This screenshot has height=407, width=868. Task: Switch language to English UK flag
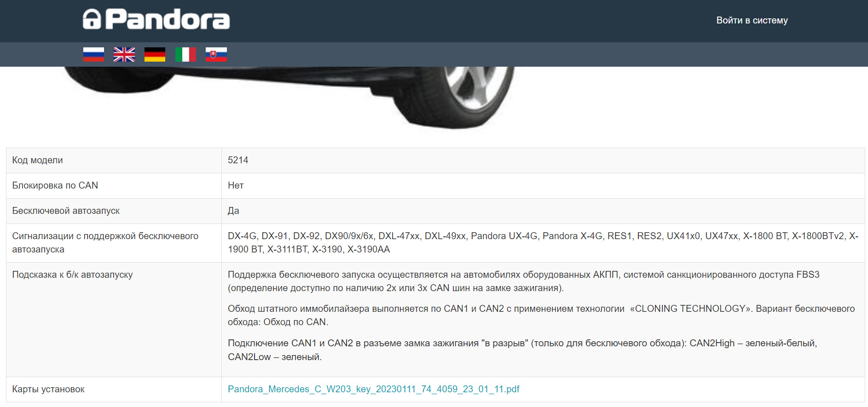[x=124, y=54]
